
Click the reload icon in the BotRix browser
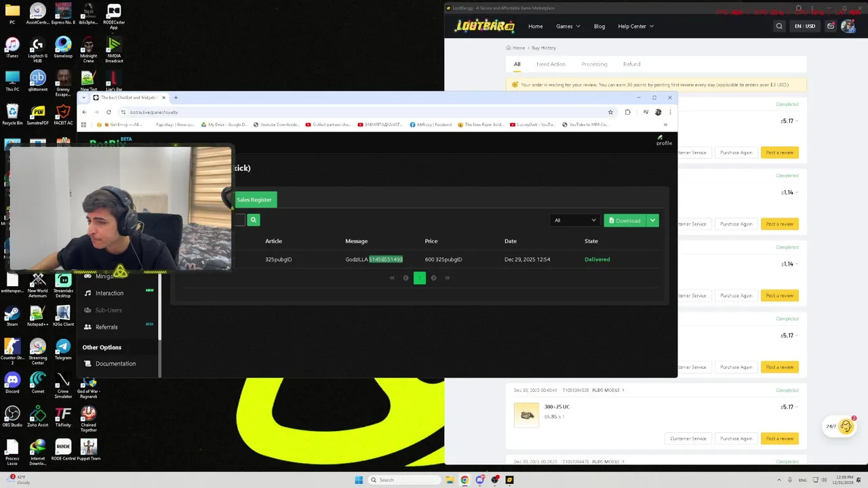[108, 112]
